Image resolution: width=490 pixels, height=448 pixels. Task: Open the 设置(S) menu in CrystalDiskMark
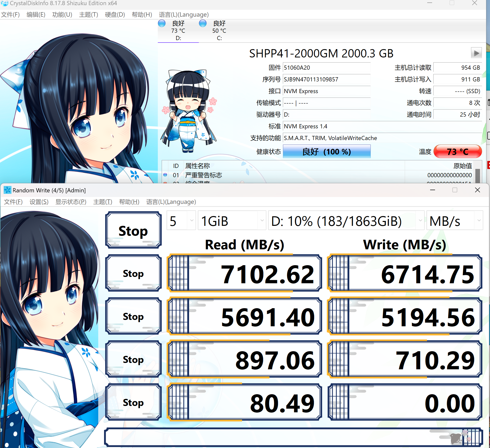point(39,202)
